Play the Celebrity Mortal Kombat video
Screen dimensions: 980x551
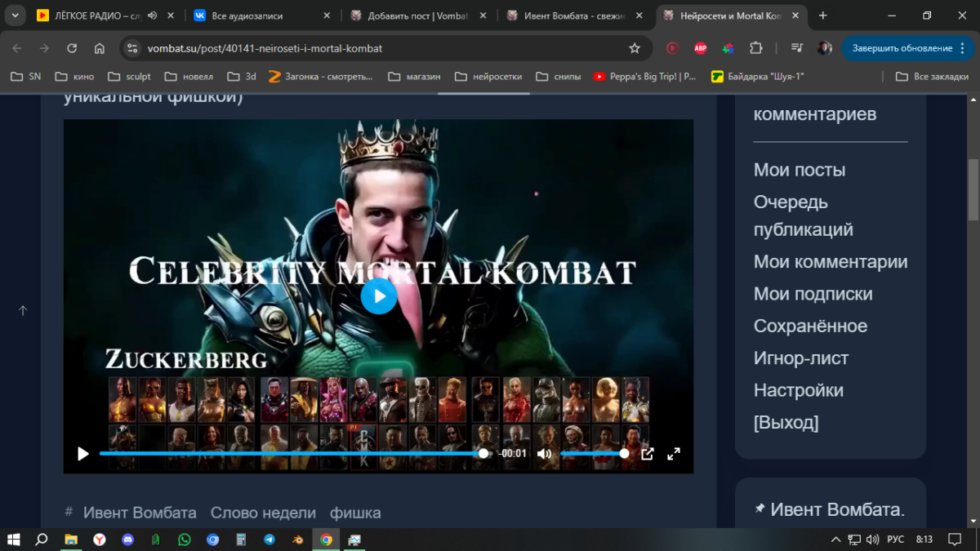(379, 296)
